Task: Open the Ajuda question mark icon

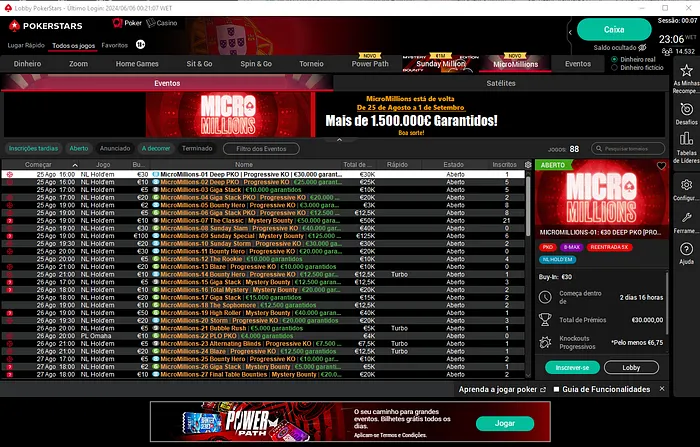Action: coord(686,249)
